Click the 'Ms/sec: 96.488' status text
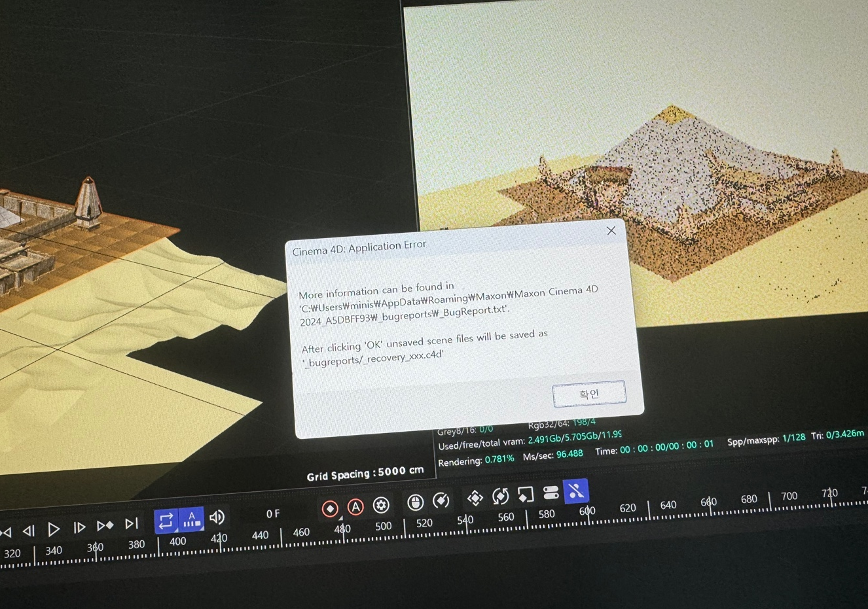Screen dimensions: 868x609 (552, 455)
